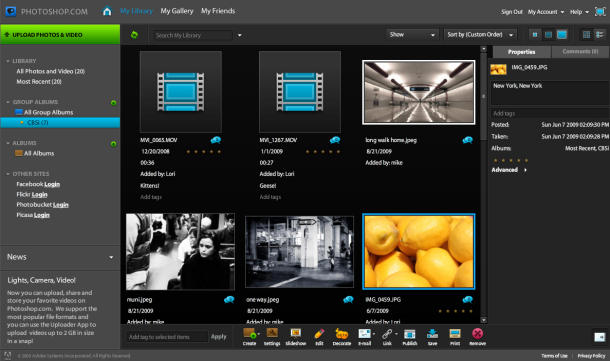The height and width of the screenshot is (361, 610).
Task: Start the Slideshow
Action: 296,333
